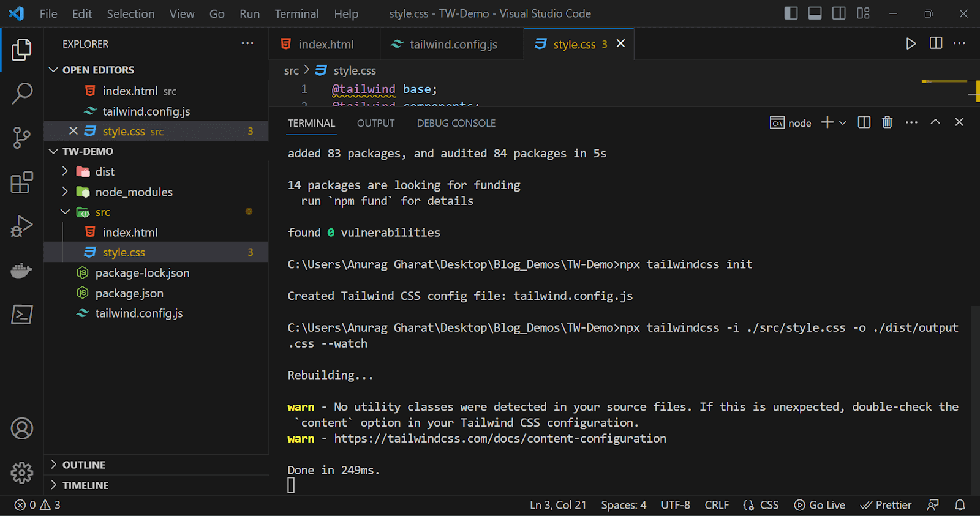Split the terminal
Viewport: 980px width, 516px height.
(864, 122)
